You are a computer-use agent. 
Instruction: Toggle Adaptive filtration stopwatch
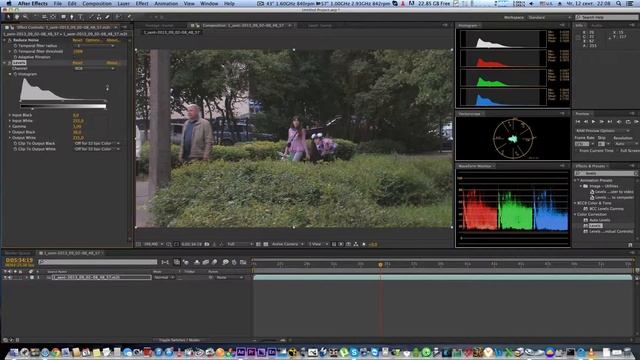16,57
